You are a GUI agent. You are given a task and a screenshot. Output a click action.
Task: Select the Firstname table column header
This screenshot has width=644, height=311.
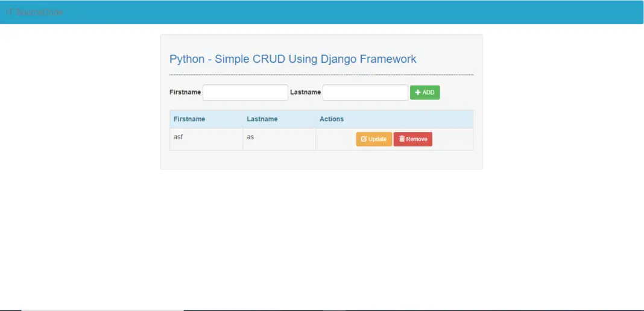(x=189, y=119)
